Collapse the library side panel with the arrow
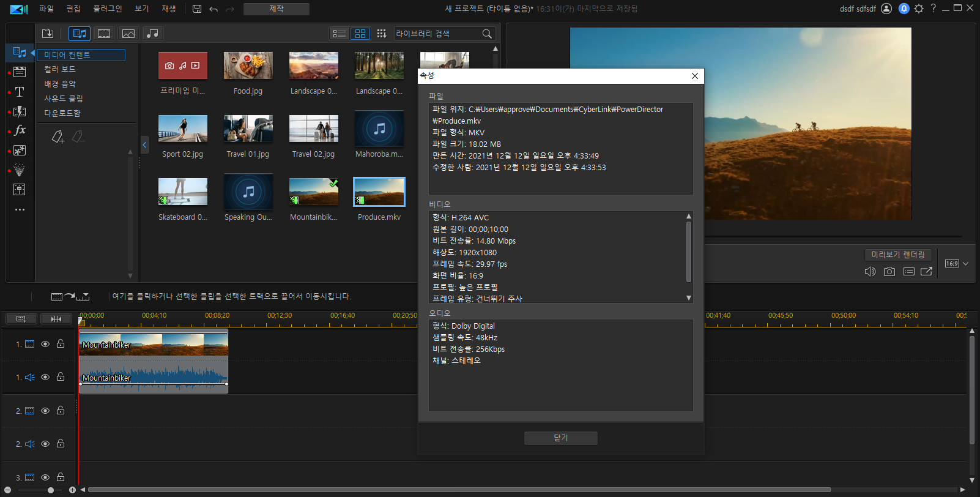980x497 pixels. [x=145, y=145]
